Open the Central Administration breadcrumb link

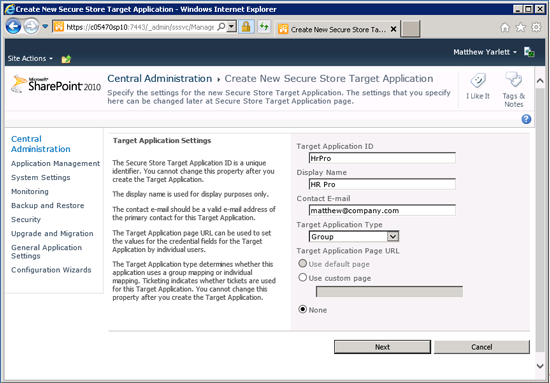160,79
